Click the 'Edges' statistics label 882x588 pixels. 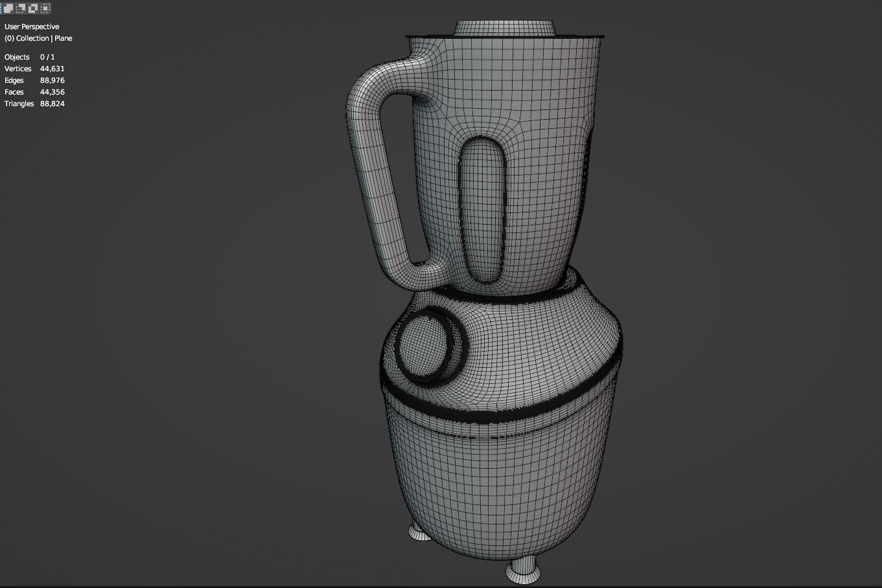tap(14, 80)
